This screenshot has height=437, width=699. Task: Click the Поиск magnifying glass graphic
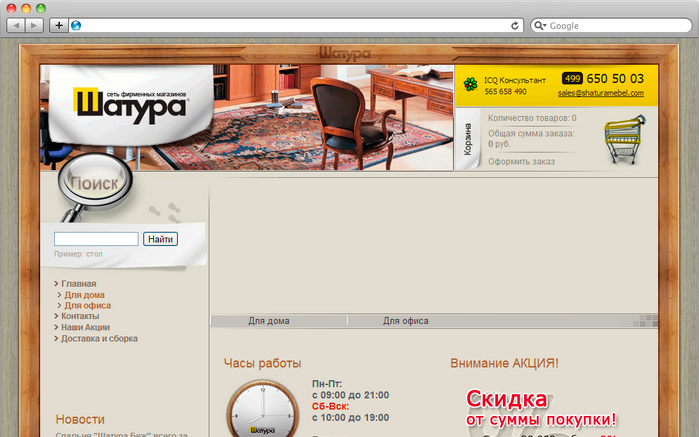coord(95,186)
